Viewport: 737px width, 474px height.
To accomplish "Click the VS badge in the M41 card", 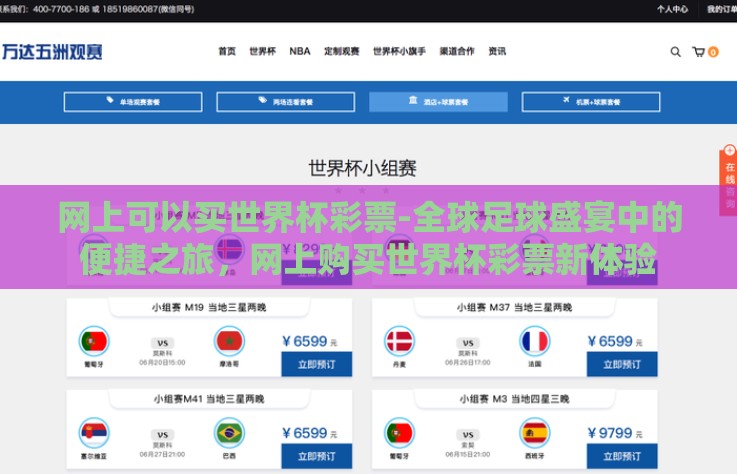I will pos(163,435).
